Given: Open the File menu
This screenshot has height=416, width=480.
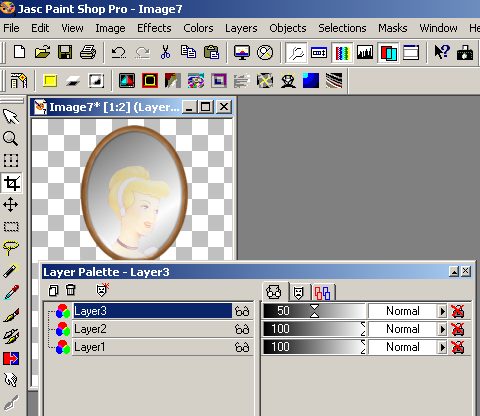Looking at the screenshot, I should [11, 28].
